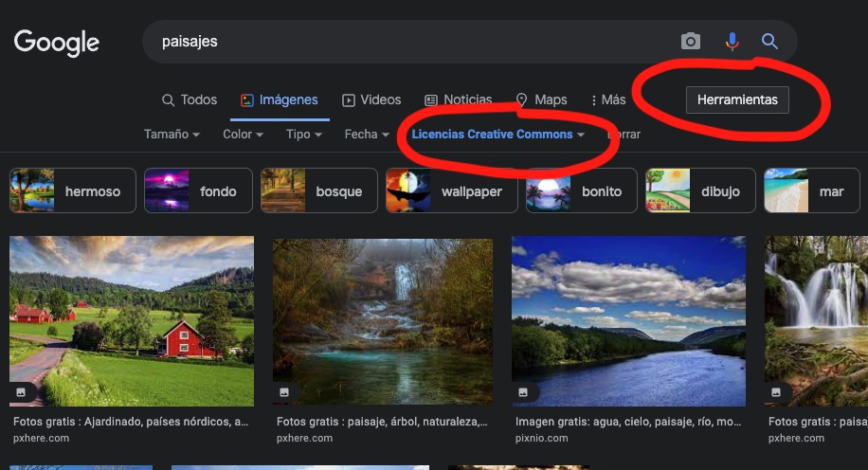This screenshot has height=470, width=868.
Task: Click the Google logo
Action: tap(57, 43)
